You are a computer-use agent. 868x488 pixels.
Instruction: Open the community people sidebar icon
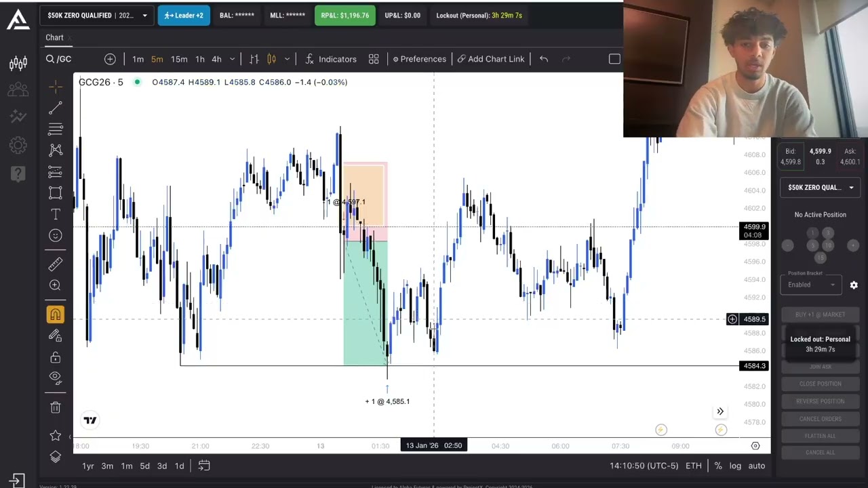tap(18, 89)
